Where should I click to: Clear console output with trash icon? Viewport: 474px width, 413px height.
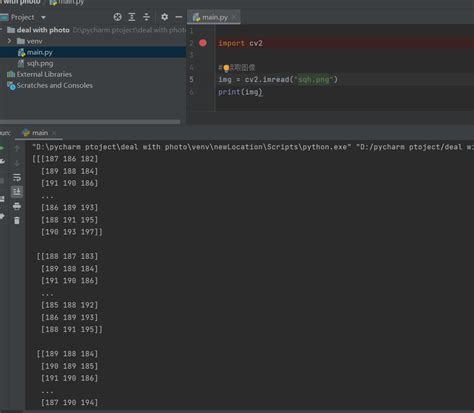point(17,220)
